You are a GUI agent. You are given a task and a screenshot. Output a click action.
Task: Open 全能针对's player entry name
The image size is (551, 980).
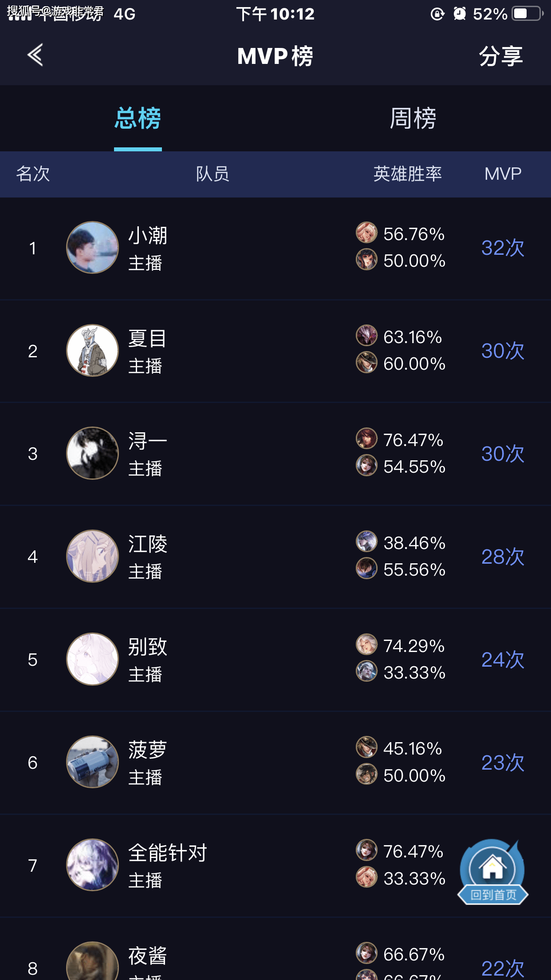(x=168, y=853)
